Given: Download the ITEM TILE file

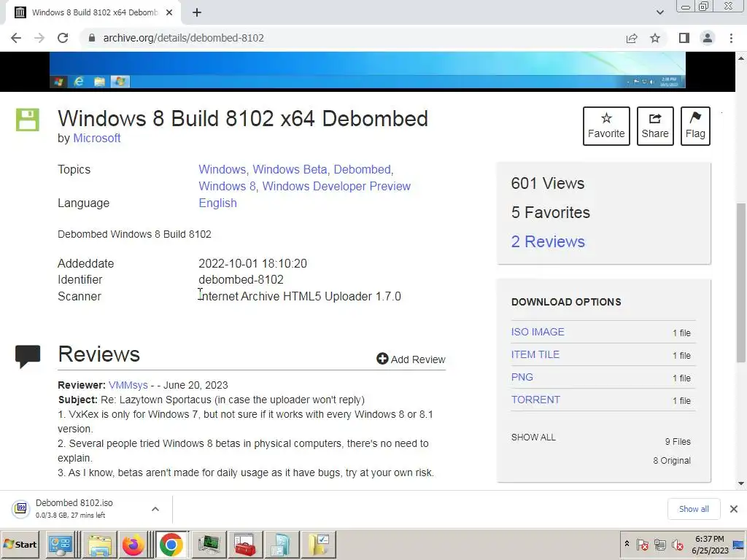Looking at the screenshot, I should click(x=535, y=355).
